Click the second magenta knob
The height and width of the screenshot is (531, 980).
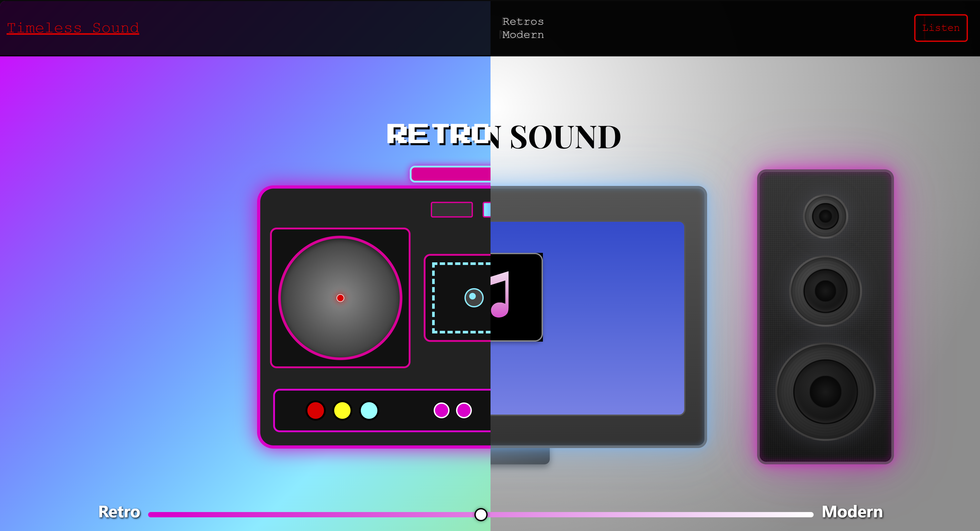464,410
